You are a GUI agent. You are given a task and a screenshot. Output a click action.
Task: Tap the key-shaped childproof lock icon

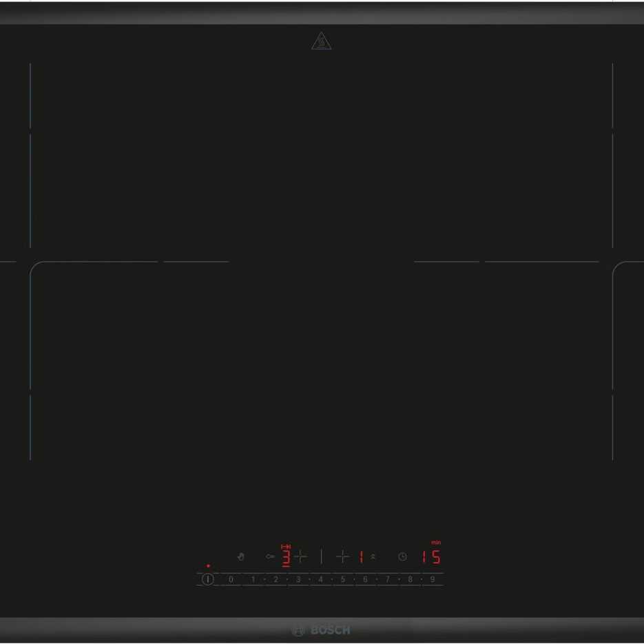[x=270, y=557]
